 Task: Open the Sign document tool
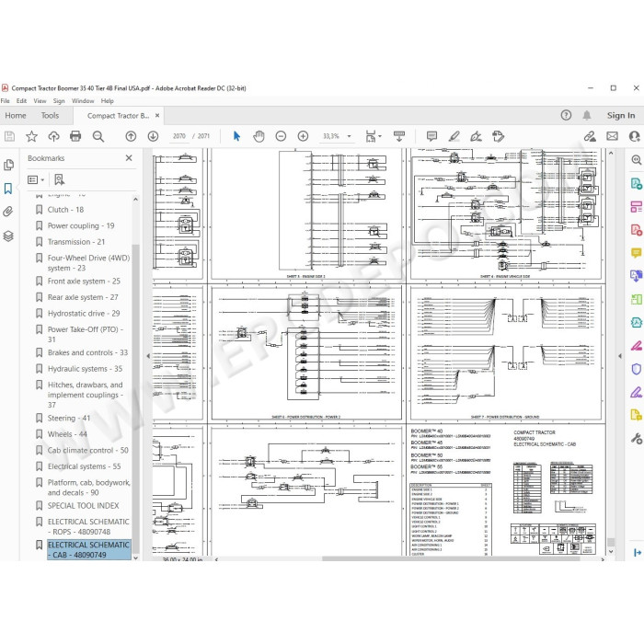[x=476, y=136]
